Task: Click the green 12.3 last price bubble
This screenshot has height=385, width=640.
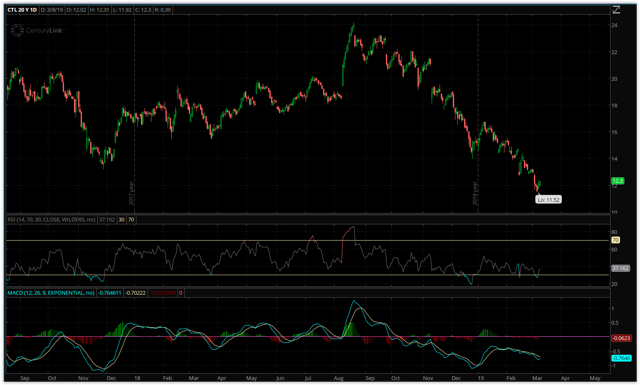Action: coord(618,181)
